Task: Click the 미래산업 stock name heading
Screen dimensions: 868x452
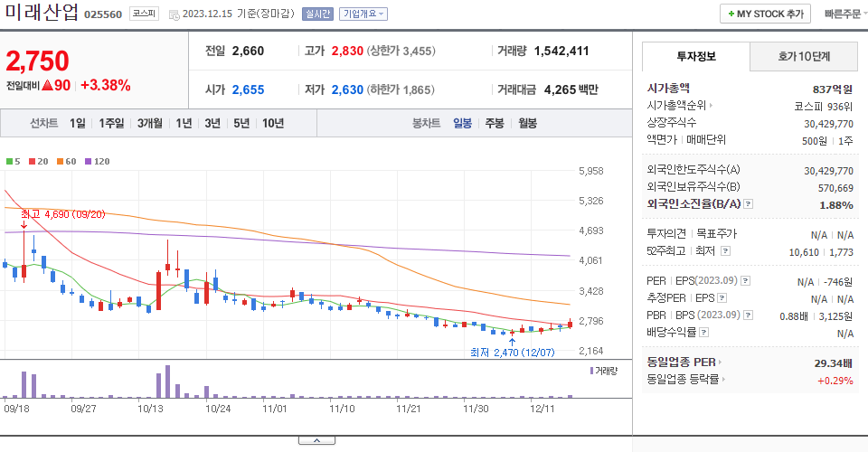Action: pos(42,12)
